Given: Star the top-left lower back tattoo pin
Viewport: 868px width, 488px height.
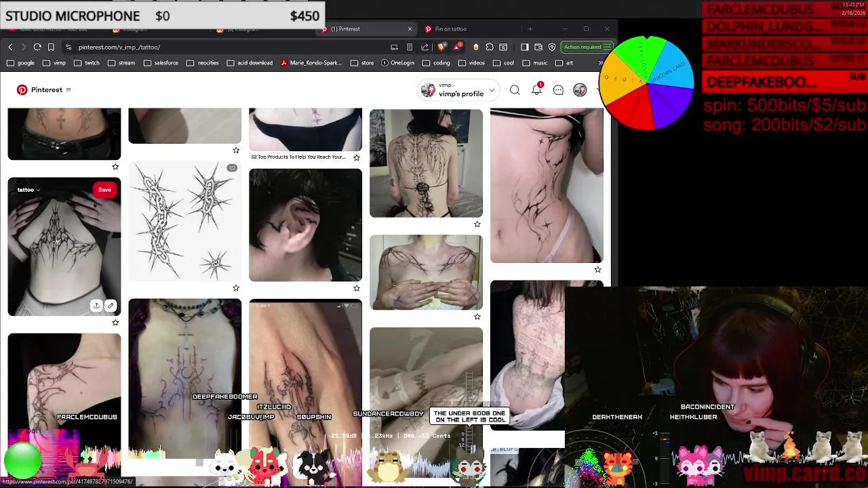Looking at the screenshot, I should click(x=115, y=166).
